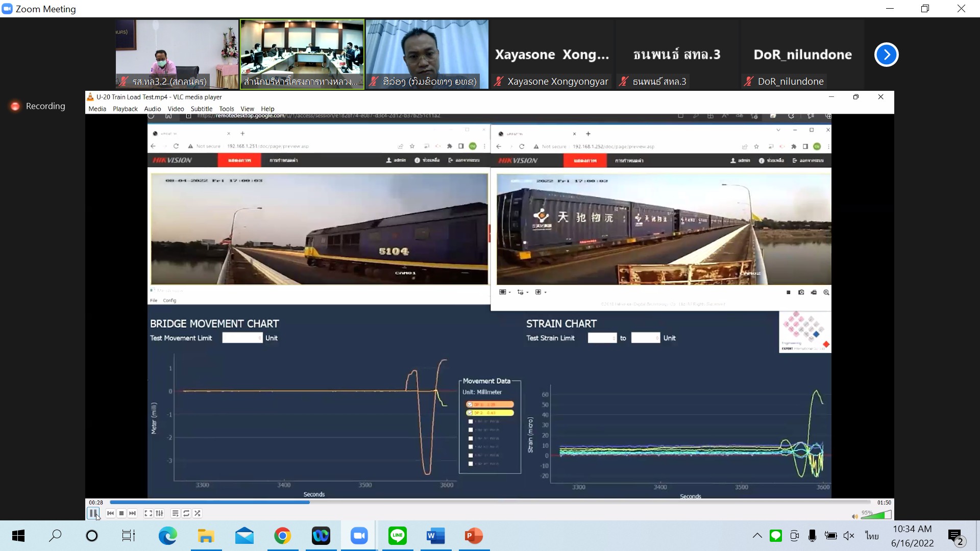
Task: Go to previous media in VLC
Action: click(110, 513)
